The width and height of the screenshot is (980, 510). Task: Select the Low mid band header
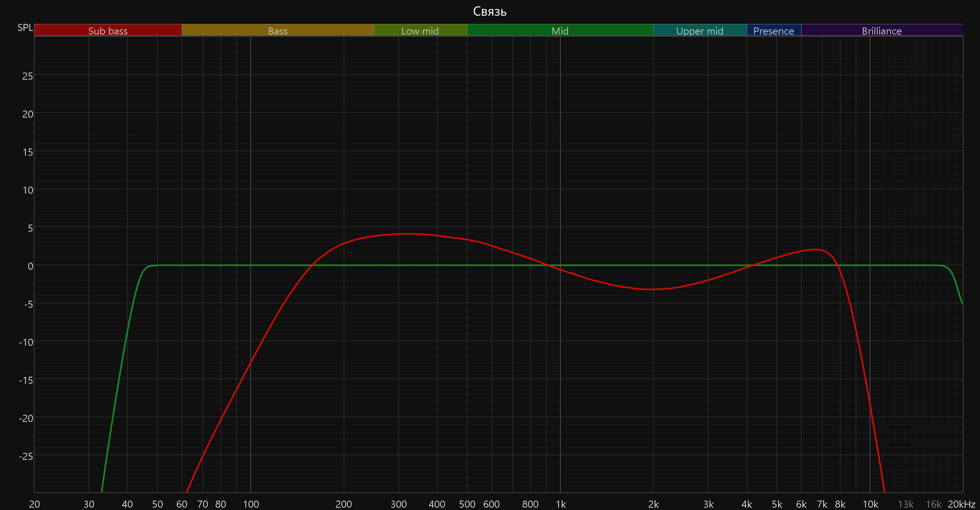click(420, 31)
